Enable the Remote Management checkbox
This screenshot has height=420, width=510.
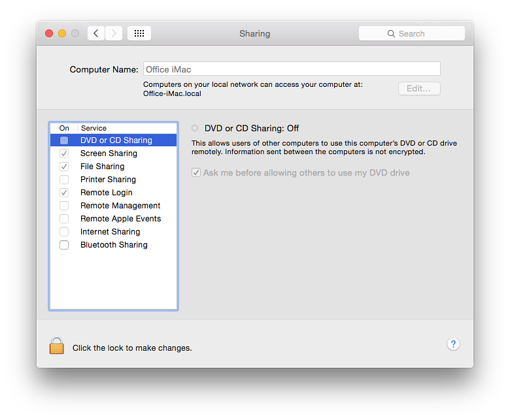coord(64,206)
